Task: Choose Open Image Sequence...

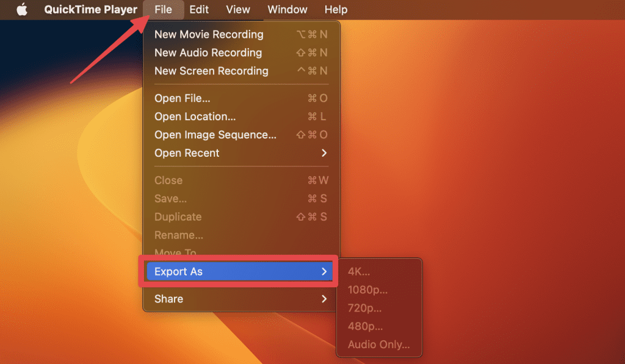Action: pos(241,135)
